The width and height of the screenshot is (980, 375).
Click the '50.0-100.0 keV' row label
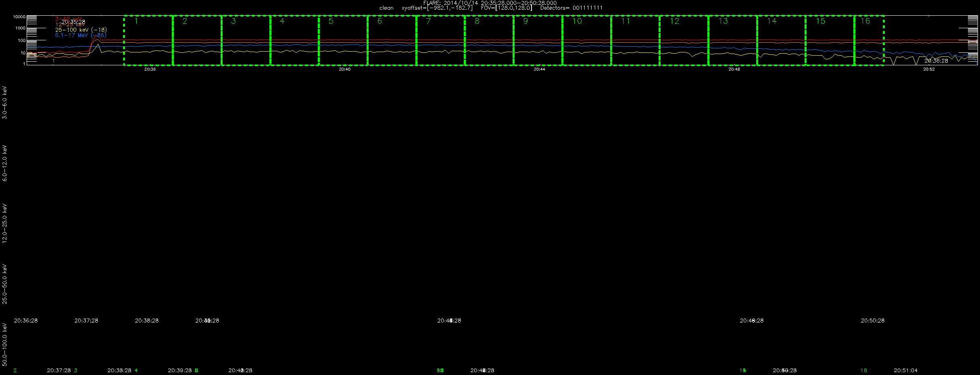(5, 344)
